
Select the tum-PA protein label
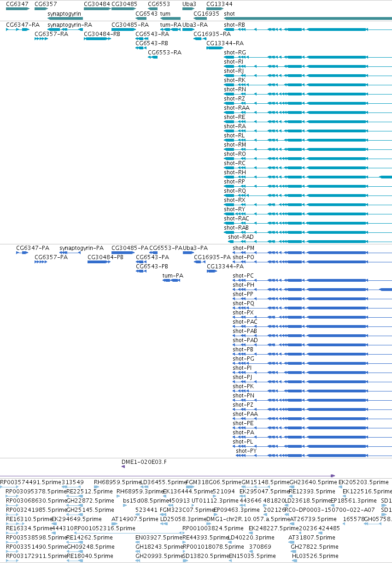click(x=173, y=276)
